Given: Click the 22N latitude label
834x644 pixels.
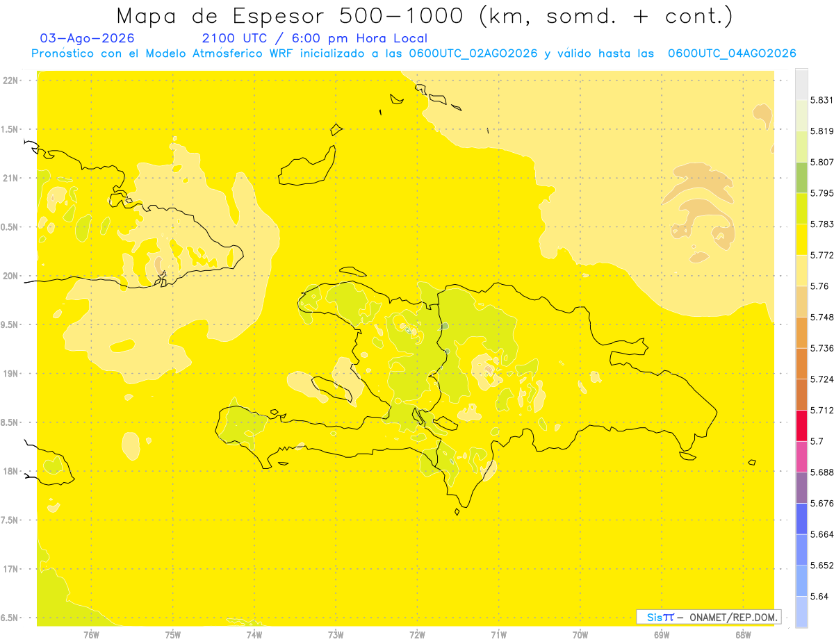Looking at the screenshot, I should (x=10, y=81).
